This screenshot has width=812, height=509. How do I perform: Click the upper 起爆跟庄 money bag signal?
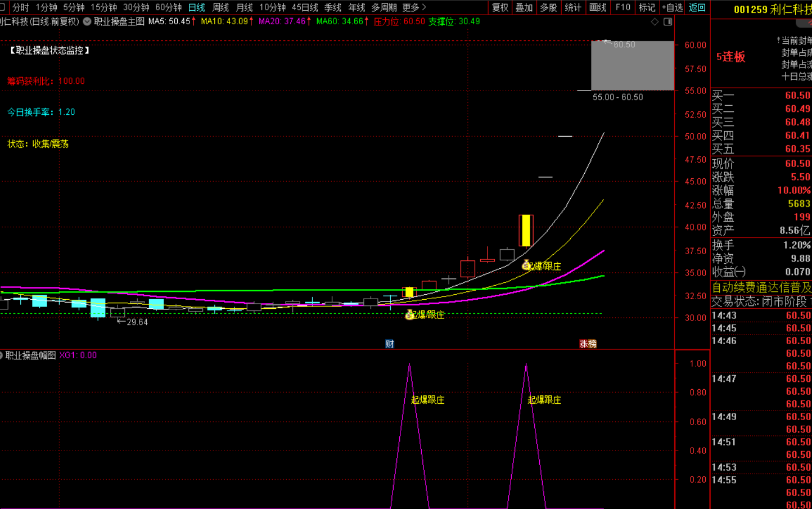pyautogui.click(x=526, y=265)
